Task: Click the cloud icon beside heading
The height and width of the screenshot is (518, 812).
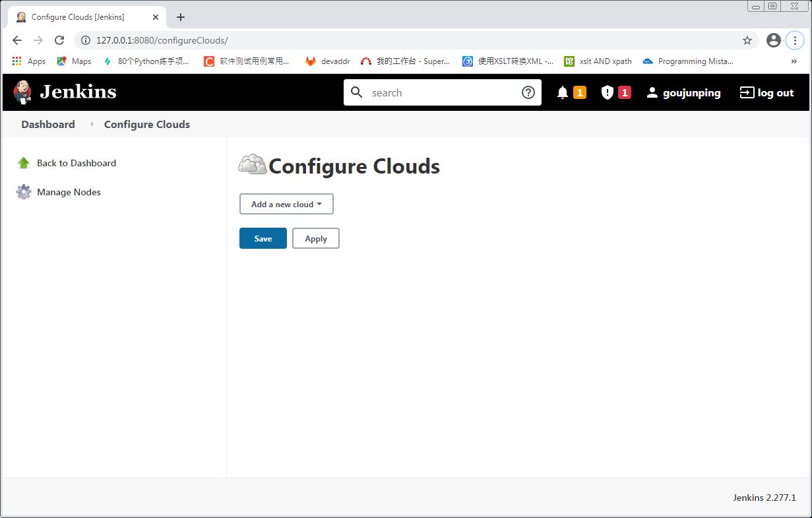Action: tap(252, 164)
